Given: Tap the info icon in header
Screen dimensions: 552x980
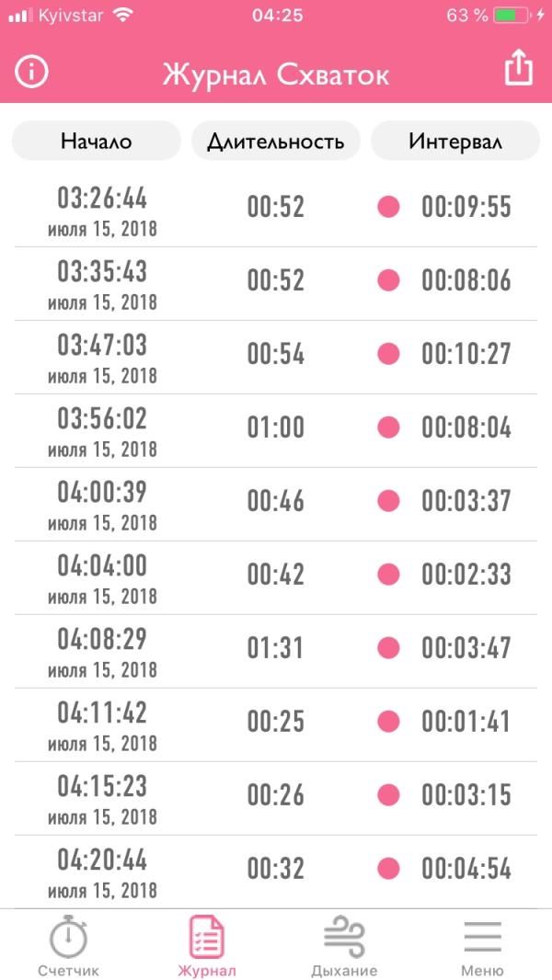Looking at the screenshot, I should (x=31, y=74).
